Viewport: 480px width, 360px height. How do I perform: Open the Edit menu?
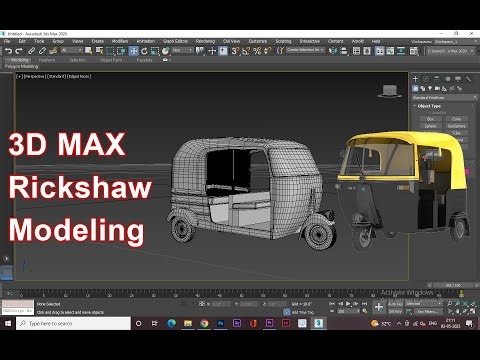click(x=22, y=41)
